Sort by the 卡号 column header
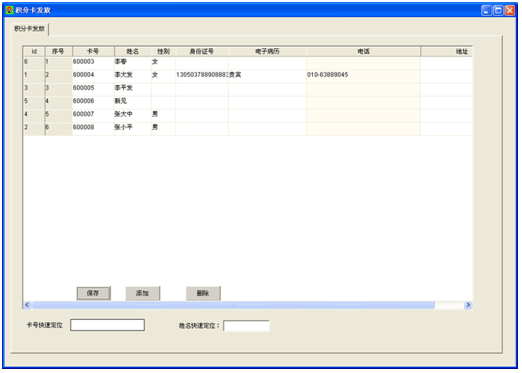Image resolution: width=522 pixels, height=373 pixels. 93,51
